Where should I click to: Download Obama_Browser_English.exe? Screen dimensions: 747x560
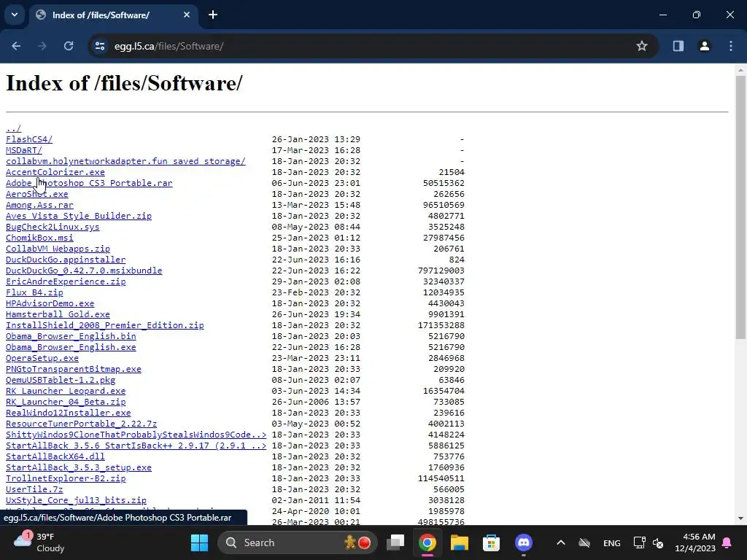[71, 348]
